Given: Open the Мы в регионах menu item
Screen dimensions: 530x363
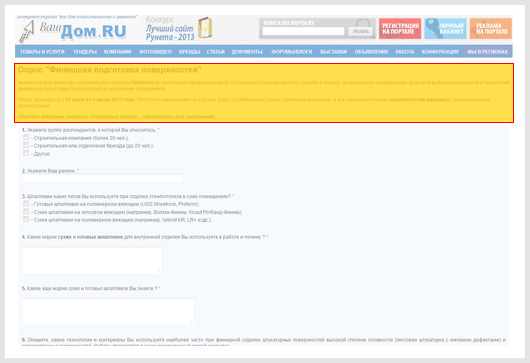Looking at the screenshot, I should (487, 52).
